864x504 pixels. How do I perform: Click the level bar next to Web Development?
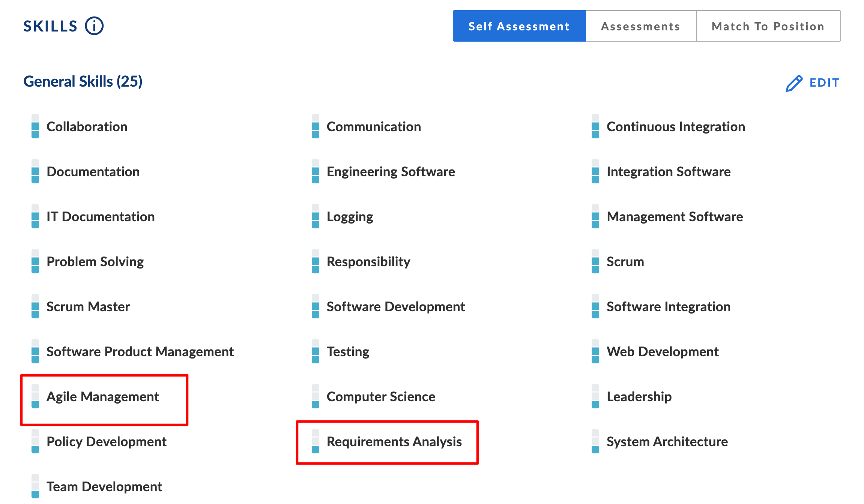coord(595,351)
